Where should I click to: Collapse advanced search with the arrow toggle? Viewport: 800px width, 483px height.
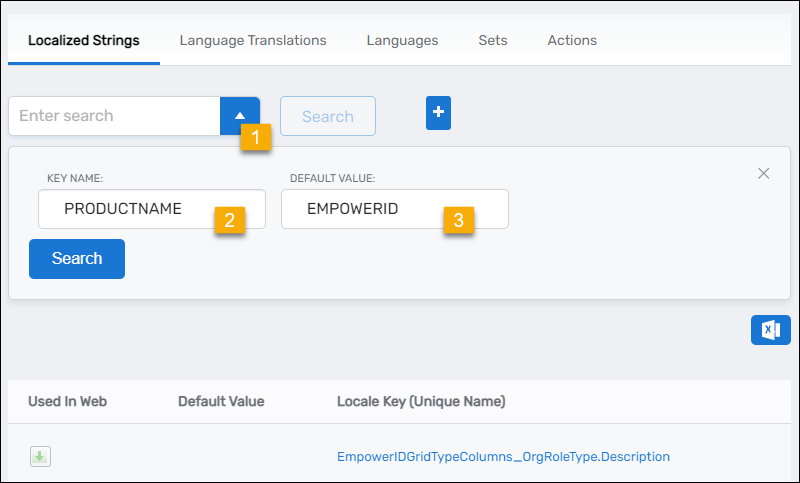240,116
